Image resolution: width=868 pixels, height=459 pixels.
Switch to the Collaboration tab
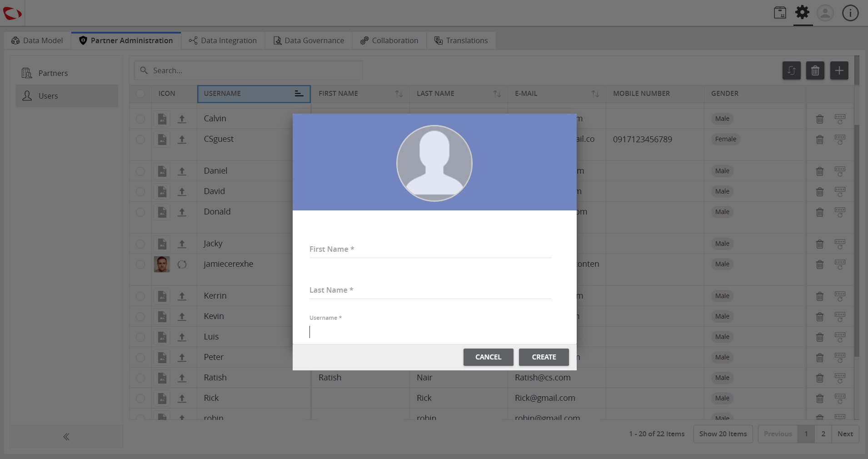tap(389, 40)
